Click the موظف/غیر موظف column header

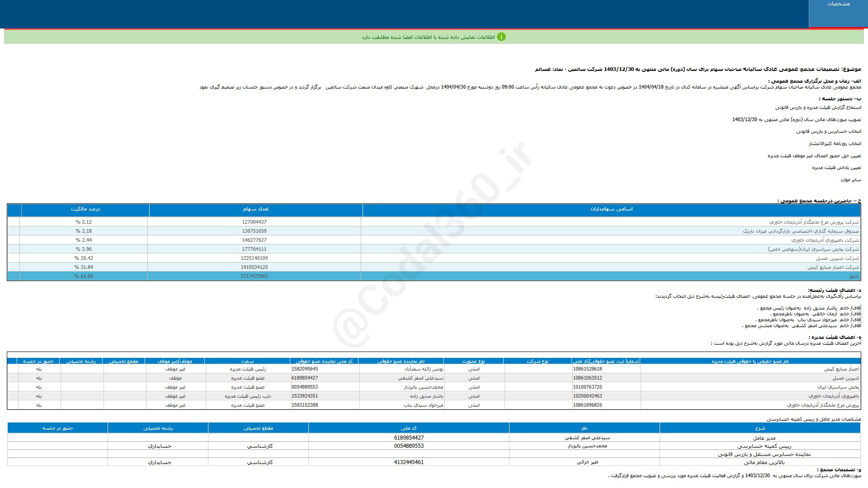click(175, 361)
